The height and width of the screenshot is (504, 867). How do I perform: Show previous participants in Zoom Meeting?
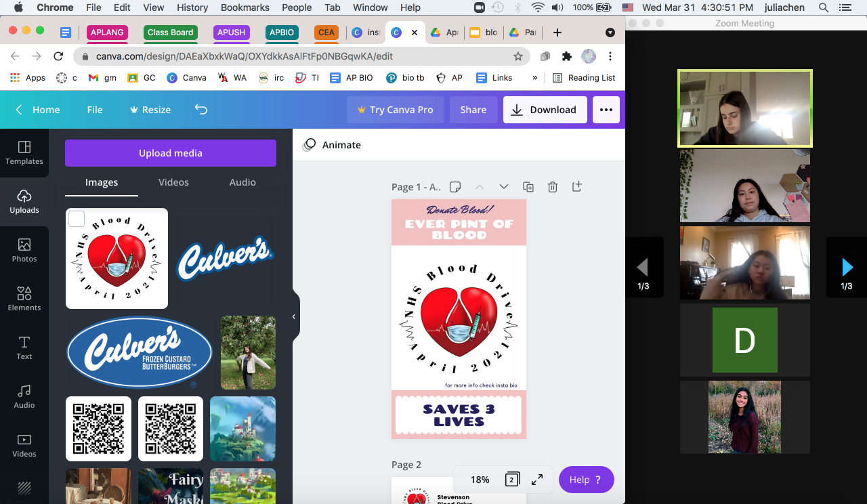[x=643, y=268]
